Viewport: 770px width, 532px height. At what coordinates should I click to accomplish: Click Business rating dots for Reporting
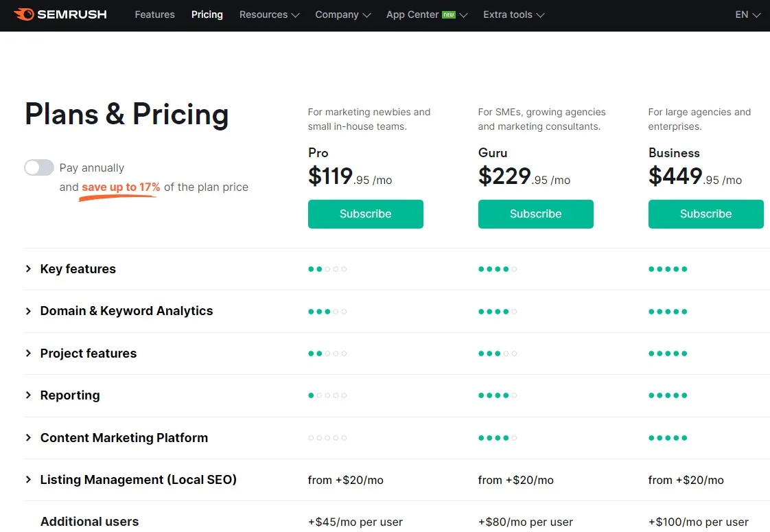(668, 395)
